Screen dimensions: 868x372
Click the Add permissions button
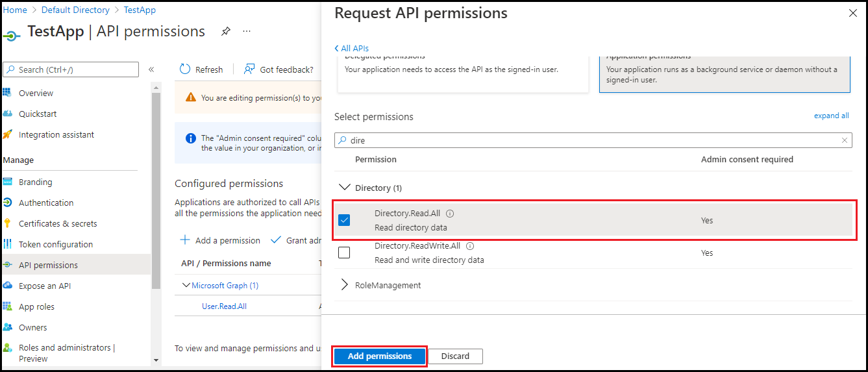click(380, 356)
